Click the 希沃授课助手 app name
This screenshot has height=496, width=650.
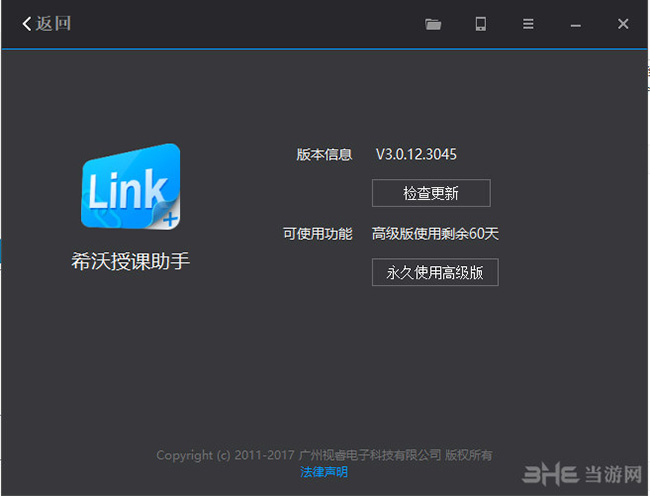131,261
